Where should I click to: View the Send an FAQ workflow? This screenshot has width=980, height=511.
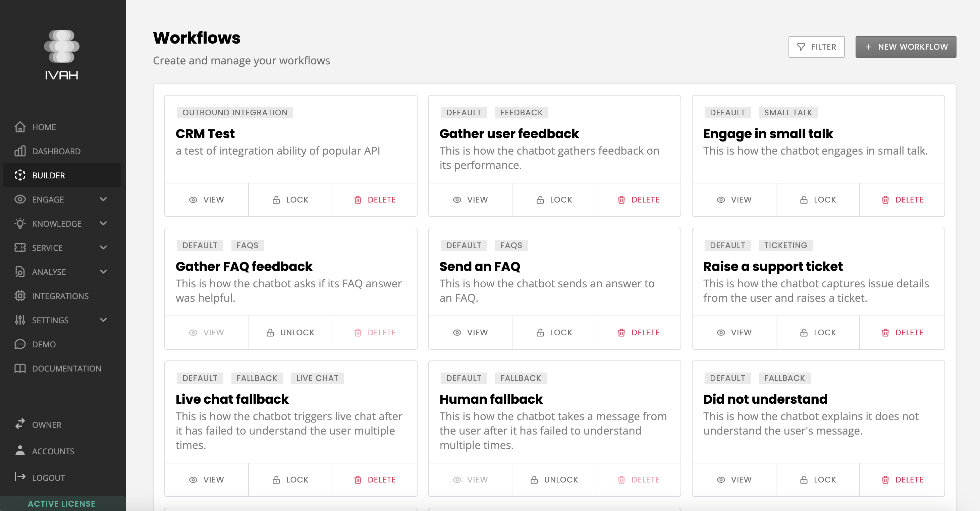point(470,333)
